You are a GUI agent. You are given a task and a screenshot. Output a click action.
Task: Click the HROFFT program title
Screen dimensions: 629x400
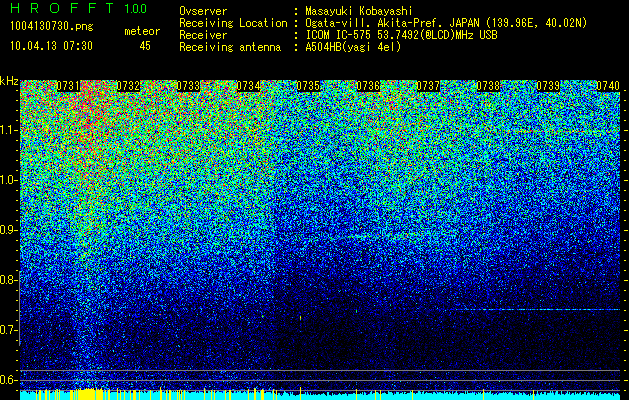(x=62, y=8)
